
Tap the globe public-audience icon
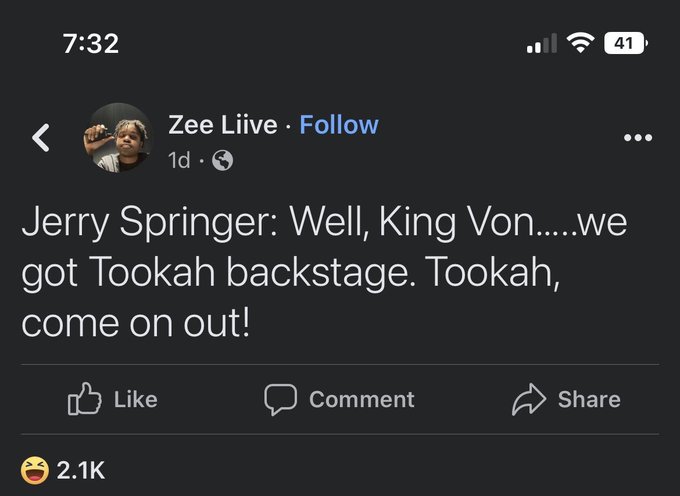click(223, 160)
